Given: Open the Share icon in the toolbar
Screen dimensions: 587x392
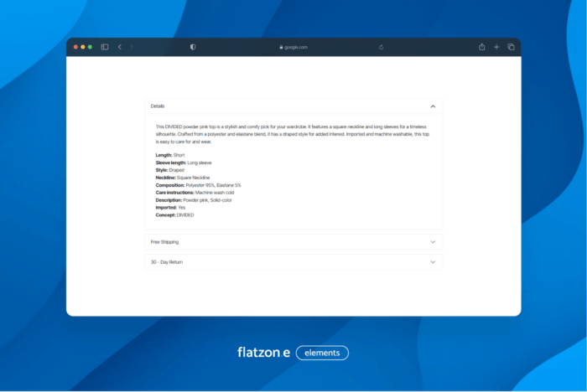Looking at the screenshot, I should click(482, 47).
